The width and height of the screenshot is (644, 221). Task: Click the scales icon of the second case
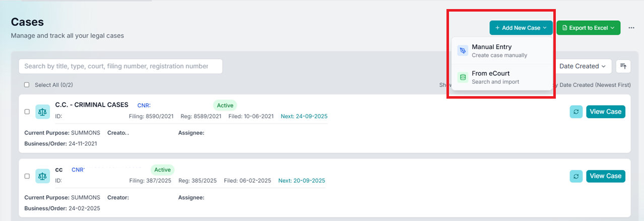pos(43,176)
